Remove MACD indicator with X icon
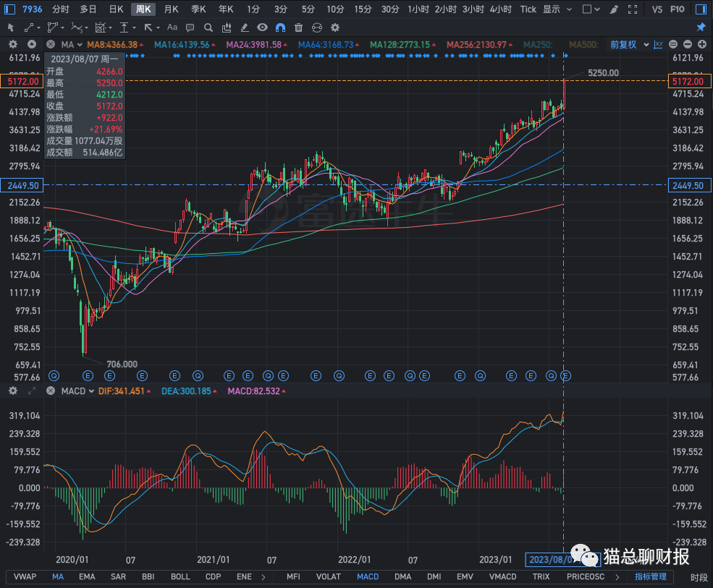This screenshot has width=713, height=588. pyautogui.click(x=50, y=391)
